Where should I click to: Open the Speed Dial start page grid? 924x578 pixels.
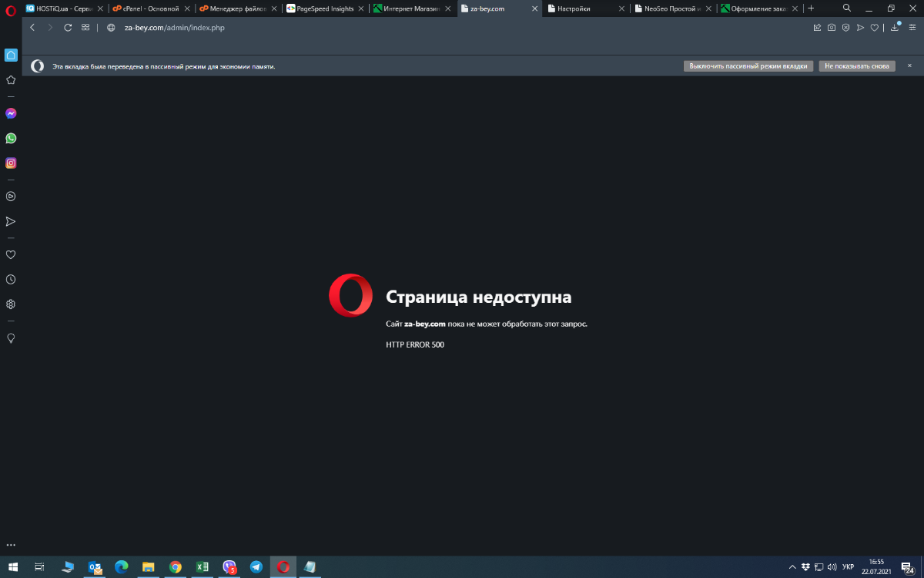click(85, 27)
